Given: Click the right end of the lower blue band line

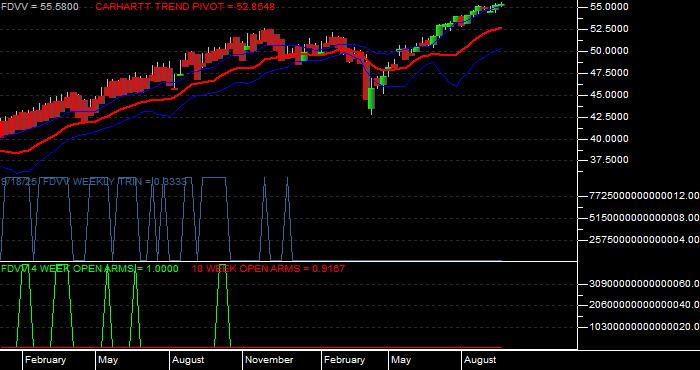Looking at the screenshot, I should point(501,49).
